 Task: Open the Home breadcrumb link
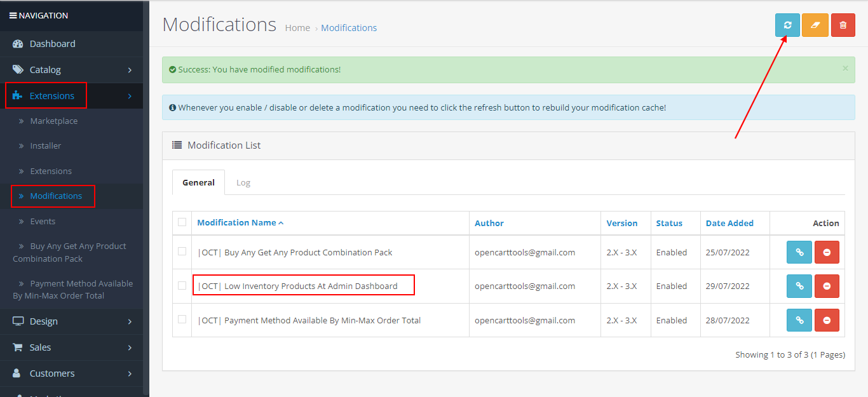click(297, 27)
